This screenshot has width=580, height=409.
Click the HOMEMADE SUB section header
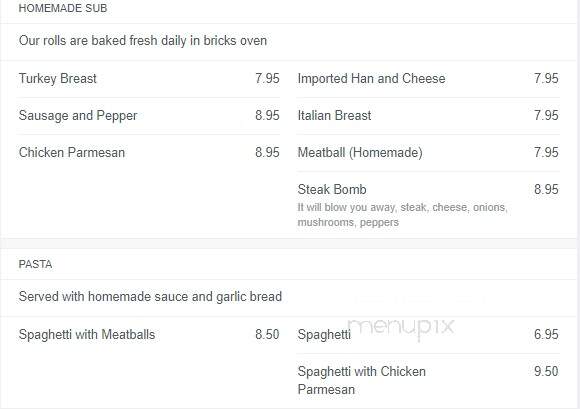tap(63, 8)
